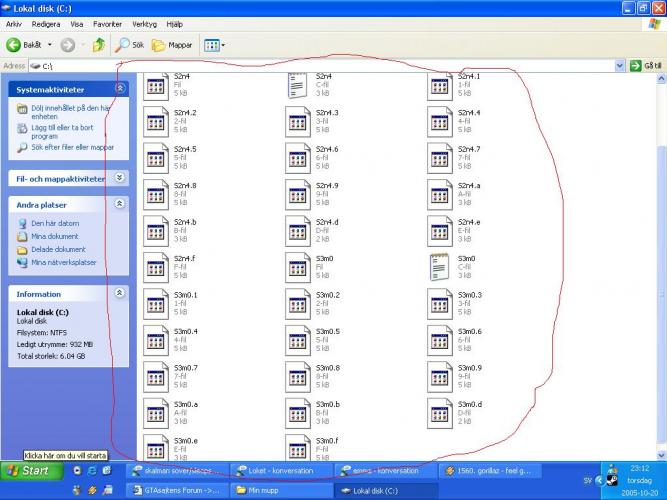Click into the Adress field showing C:\
The image size is (667, 500).
[321, 66]
